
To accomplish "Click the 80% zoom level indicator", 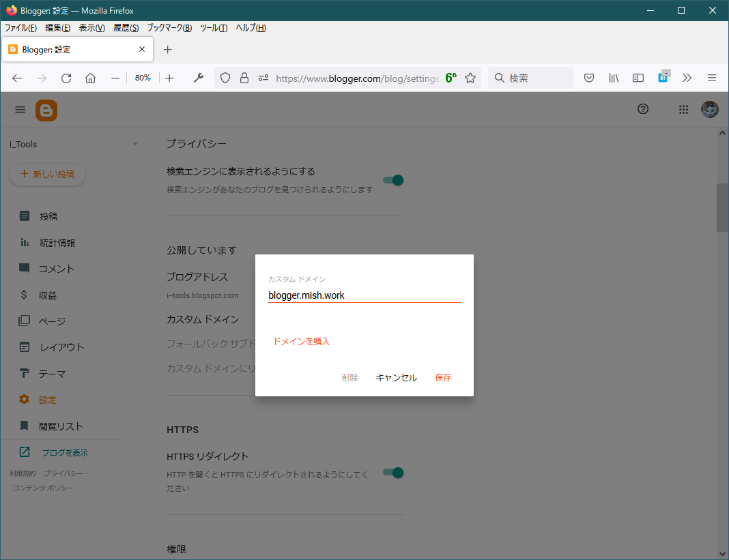I will (x=143, y=78).
